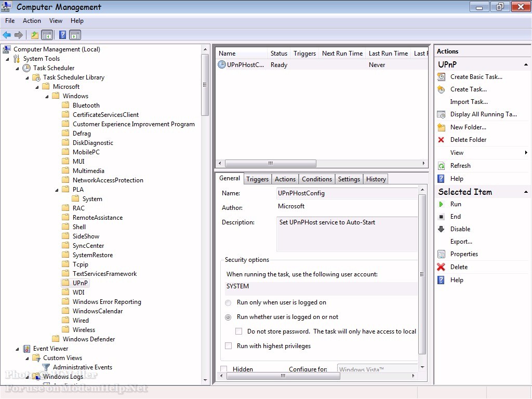Enable Run with highest privileges checkbox
Screen dimensions: 532x399
click(229, 345)
